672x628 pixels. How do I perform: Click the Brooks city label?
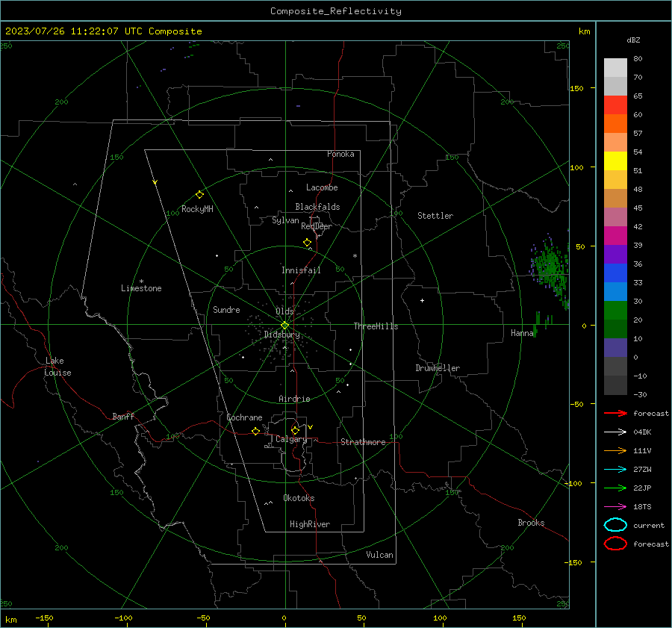[531, 523]
